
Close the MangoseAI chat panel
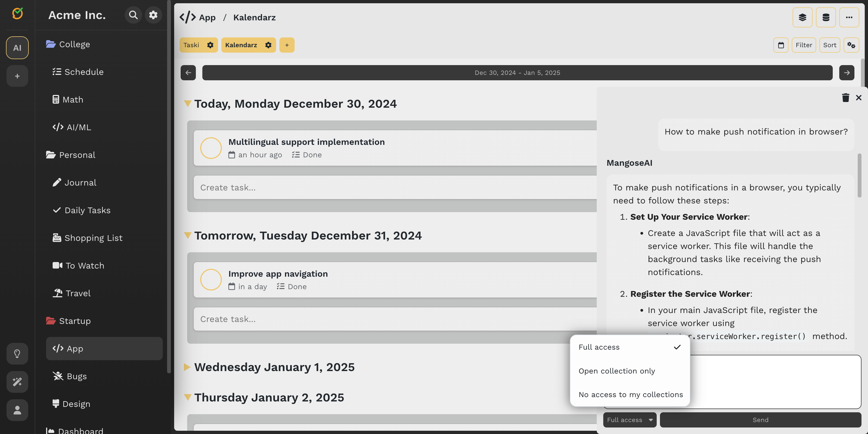(859, 97)
